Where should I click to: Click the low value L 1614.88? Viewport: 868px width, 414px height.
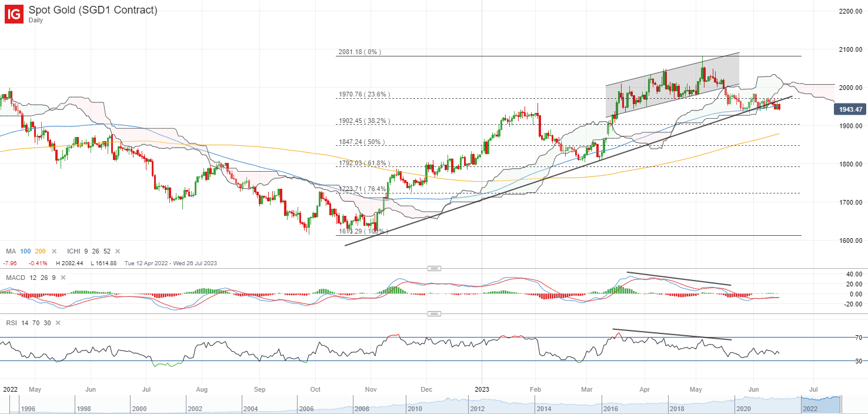[x=103, y=263]
